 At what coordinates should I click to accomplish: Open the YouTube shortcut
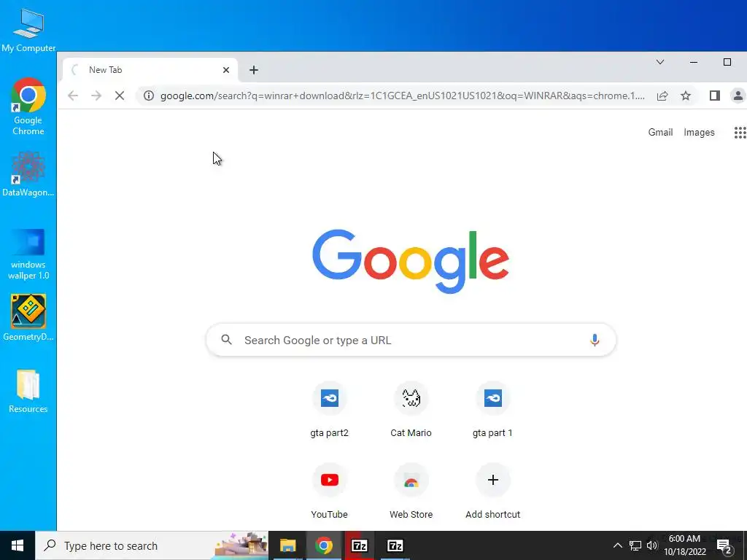coord(329,491)
